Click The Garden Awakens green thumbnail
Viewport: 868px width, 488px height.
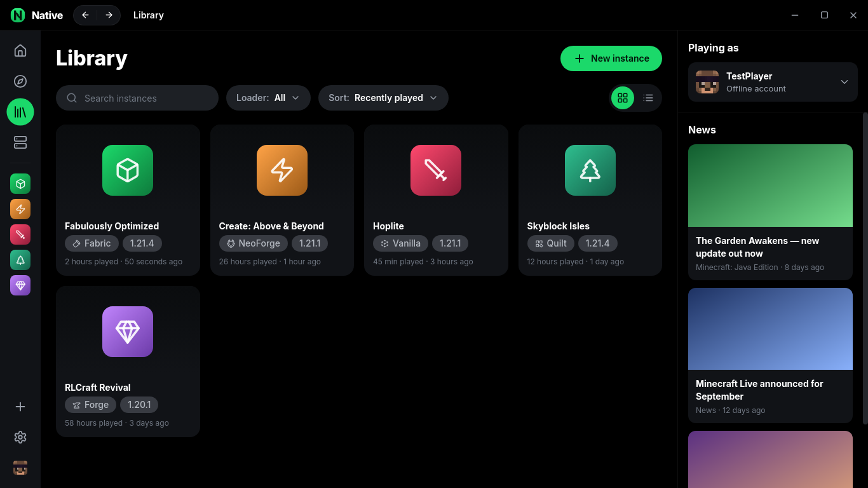770,186
